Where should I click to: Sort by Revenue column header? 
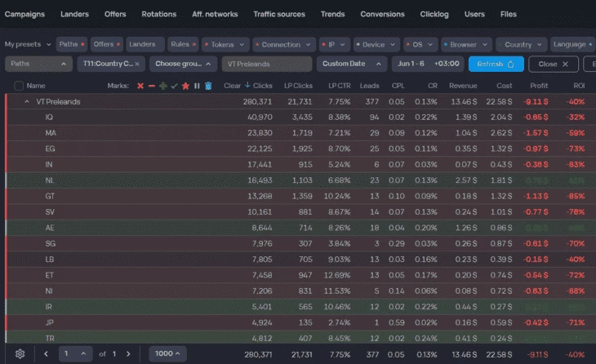(x=463, y=86)
